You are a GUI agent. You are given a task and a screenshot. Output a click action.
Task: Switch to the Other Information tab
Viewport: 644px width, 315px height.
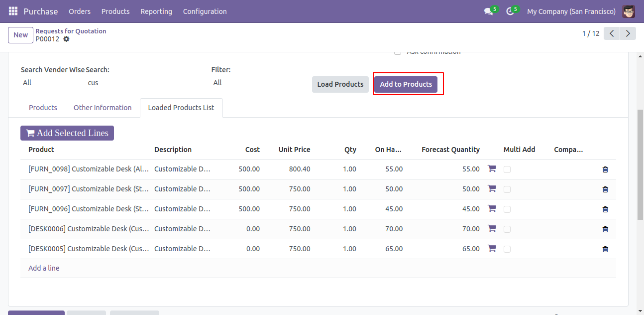pos(103,108)
